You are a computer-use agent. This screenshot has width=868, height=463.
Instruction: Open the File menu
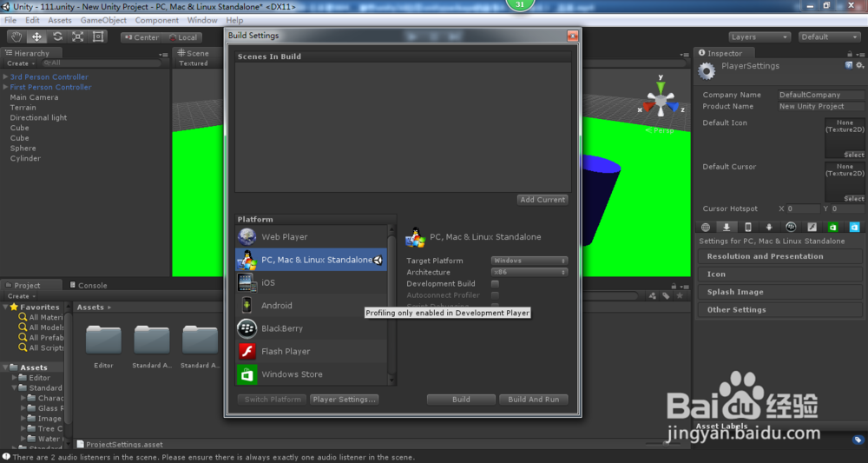[10, 20]
